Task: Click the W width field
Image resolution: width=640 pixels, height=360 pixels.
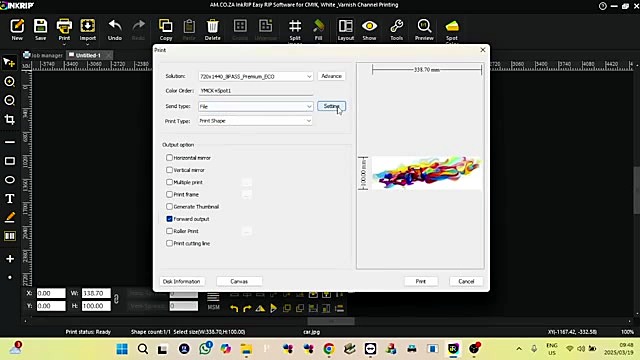Action: (x=96, y=293)
